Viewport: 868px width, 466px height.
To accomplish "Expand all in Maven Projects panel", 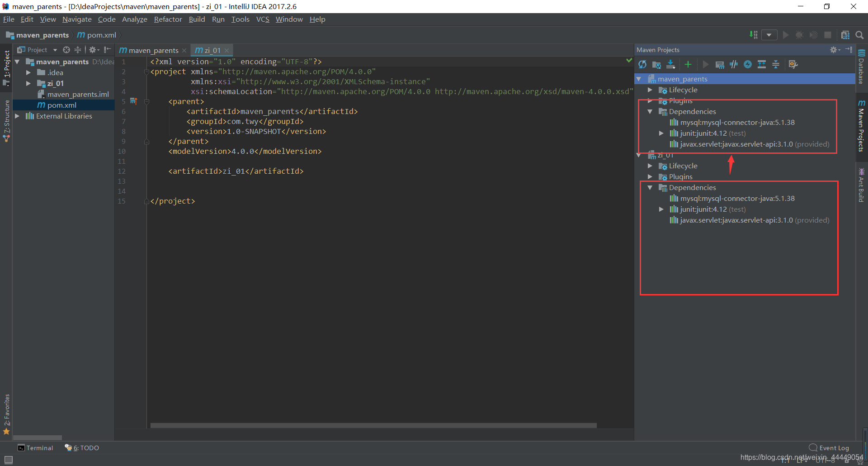I will [x=762, y=65].
